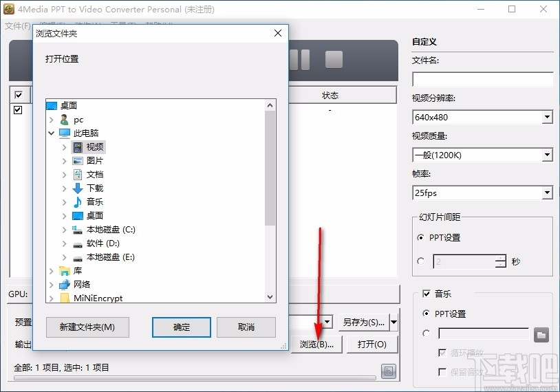This screenshot has height=392, width=560.
Task: Click the 另存为(S)... button
Action: [x=364, y=323]
